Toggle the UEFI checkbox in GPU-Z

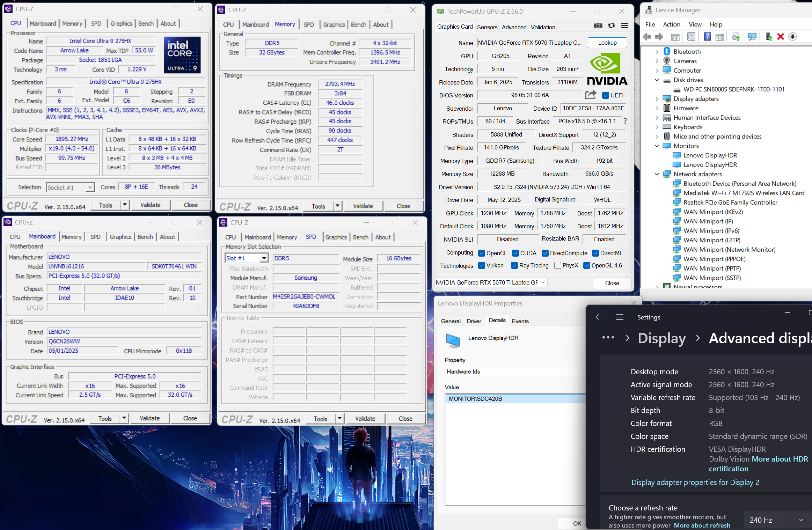point(606,95)
